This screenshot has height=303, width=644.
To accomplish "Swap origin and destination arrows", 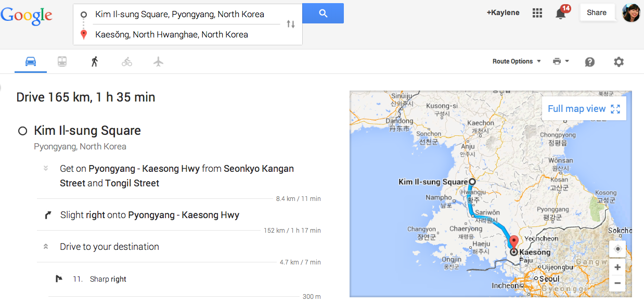I will [291, 24].
